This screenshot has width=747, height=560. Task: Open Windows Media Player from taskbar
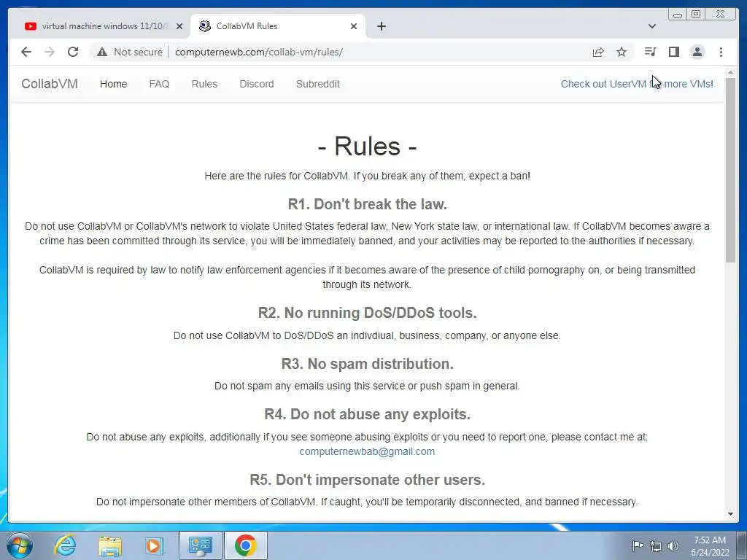tap(155, 545)
